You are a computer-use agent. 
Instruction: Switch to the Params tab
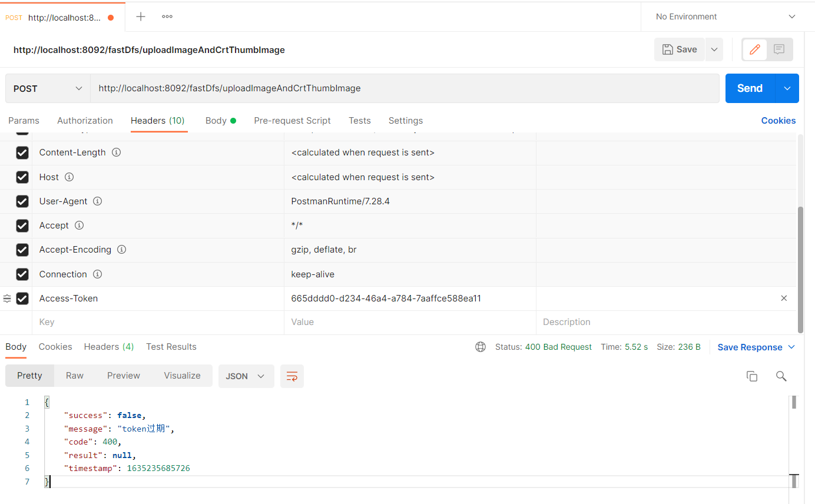tap(24, 121)
